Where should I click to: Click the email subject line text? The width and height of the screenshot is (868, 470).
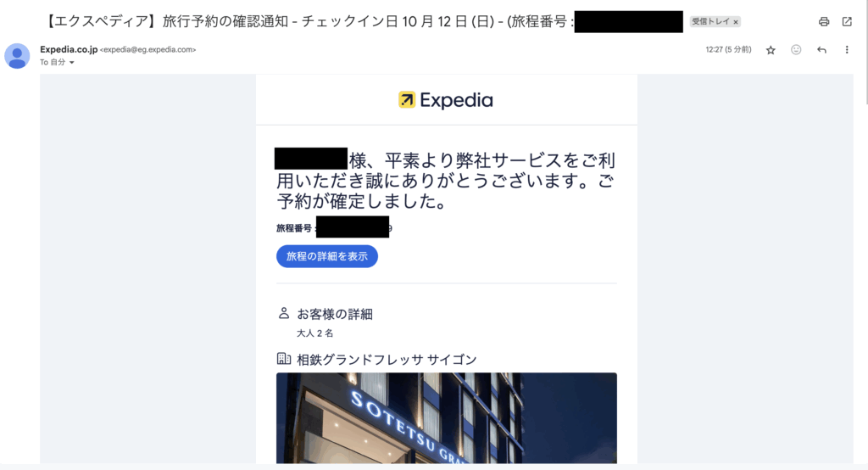[x=309, y=21]
